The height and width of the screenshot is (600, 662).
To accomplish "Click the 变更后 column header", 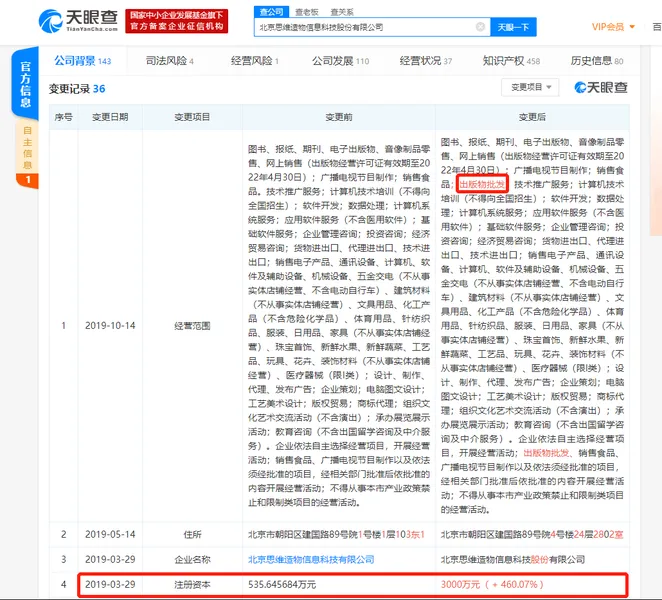I will 532,117.
